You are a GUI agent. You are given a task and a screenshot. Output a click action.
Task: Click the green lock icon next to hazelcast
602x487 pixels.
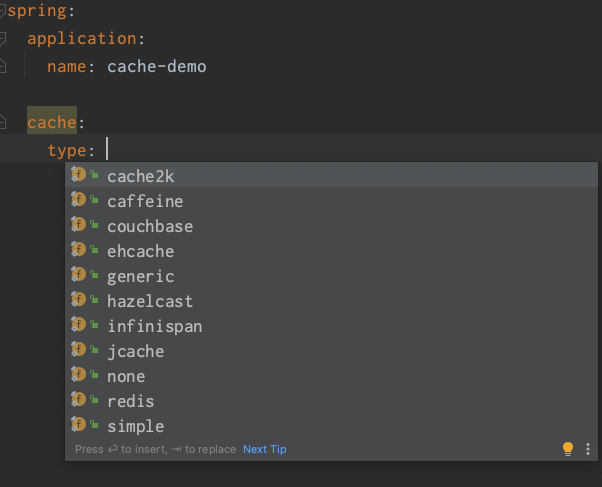(94, 300)
